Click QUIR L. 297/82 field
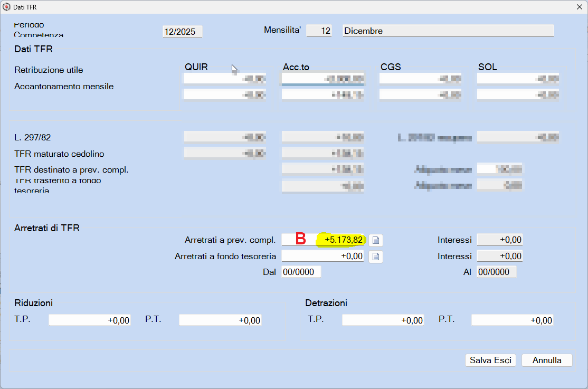588x389 pixels. (225, 137)
